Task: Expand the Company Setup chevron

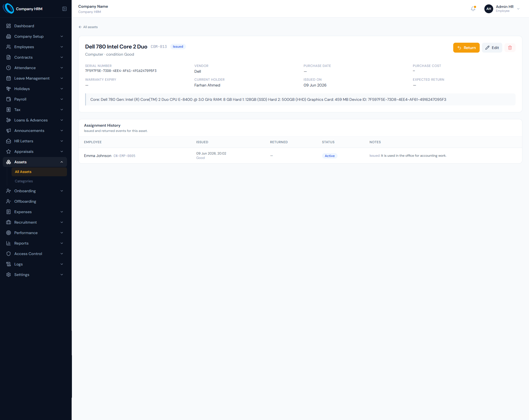Action: pos(62,36)
